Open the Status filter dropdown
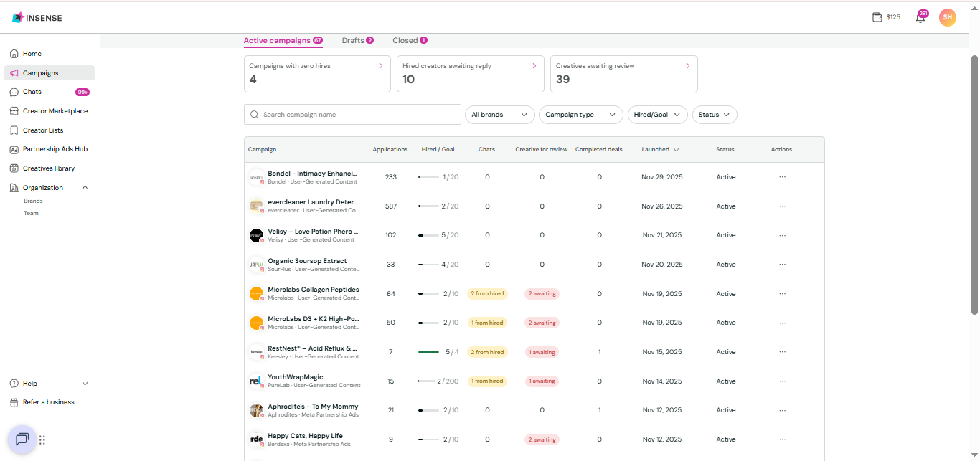 (x=715, y=115)
